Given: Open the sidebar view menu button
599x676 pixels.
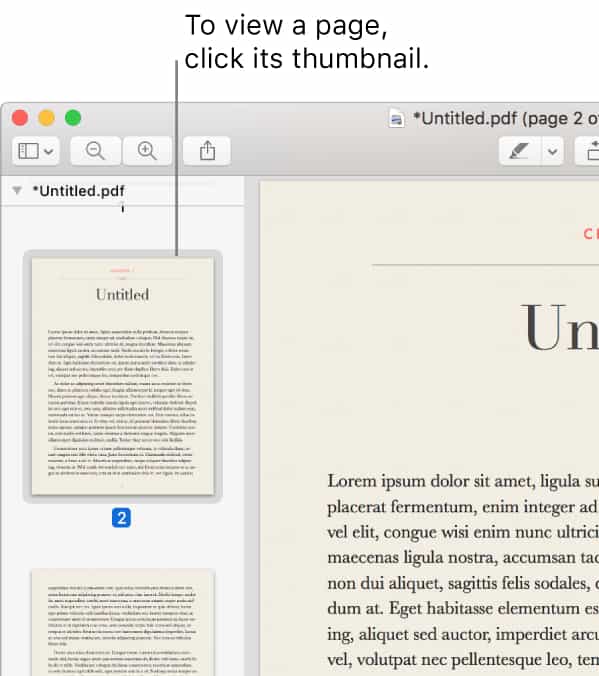Looking at the screenshot, I should click(x=35, y=151).
